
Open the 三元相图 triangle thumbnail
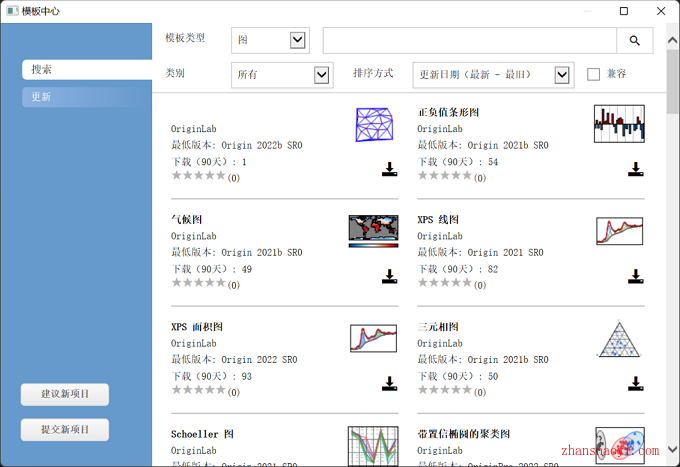click(x=619, y=339)
